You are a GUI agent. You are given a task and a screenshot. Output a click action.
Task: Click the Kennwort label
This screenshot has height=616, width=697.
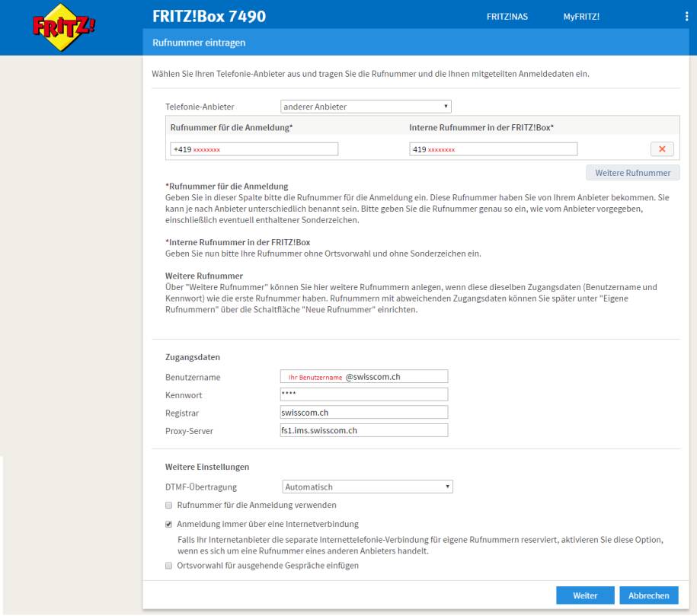(x=184, y=395)
